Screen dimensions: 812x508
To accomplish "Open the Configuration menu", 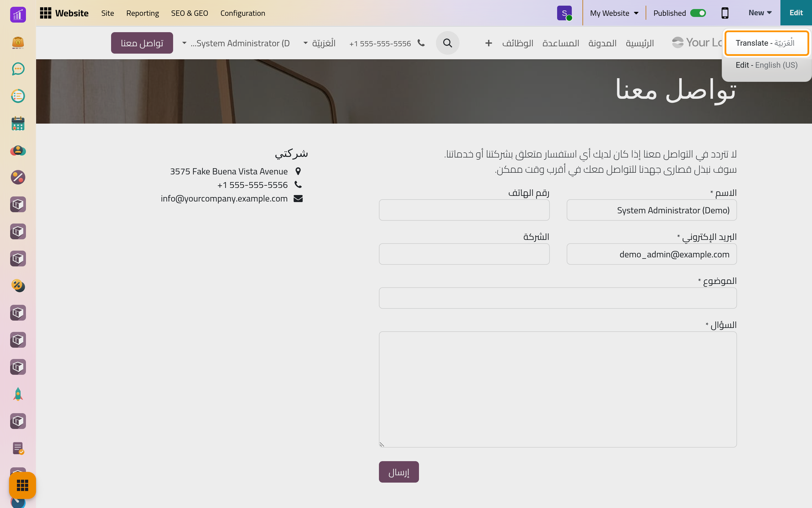I will coord(243,13).
